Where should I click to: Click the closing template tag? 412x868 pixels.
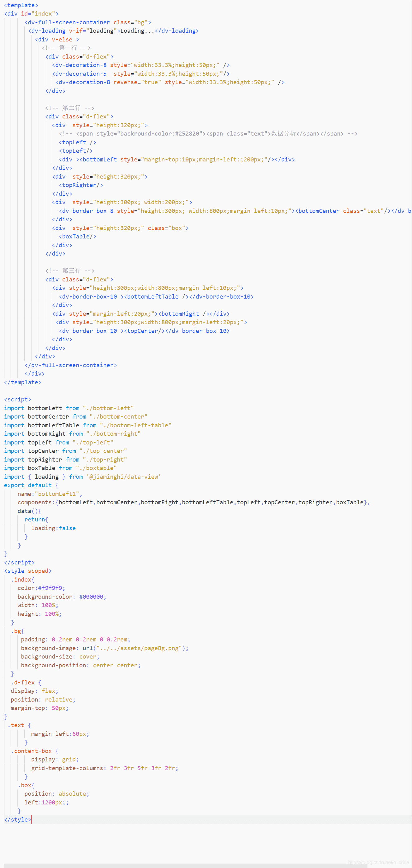point(22,382)
